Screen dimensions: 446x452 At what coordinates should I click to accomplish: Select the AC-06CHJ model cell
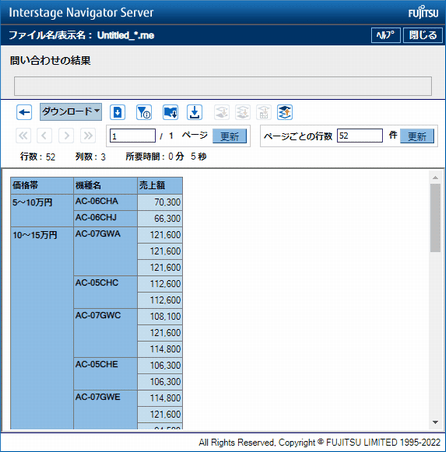[x=105, y=218]
